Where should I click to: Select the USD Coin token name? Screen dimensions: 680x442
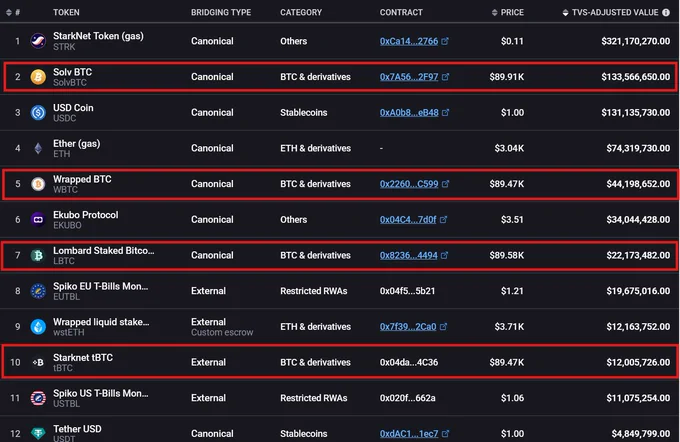(73, 108)
